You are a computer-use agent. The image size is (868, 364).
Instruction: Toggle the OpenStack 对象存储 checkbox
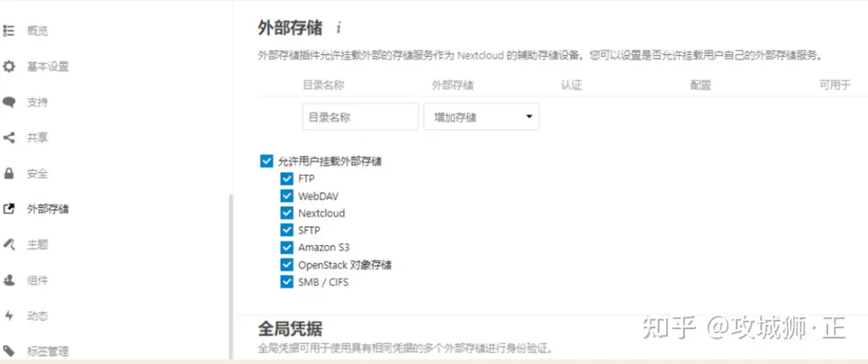[x=286, y=265]
